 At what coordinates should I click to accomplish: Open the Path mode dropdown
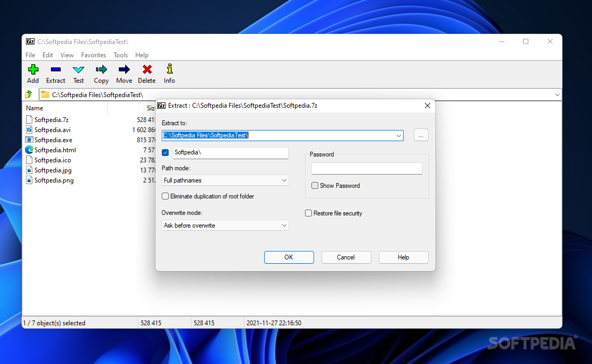[284, 180]
